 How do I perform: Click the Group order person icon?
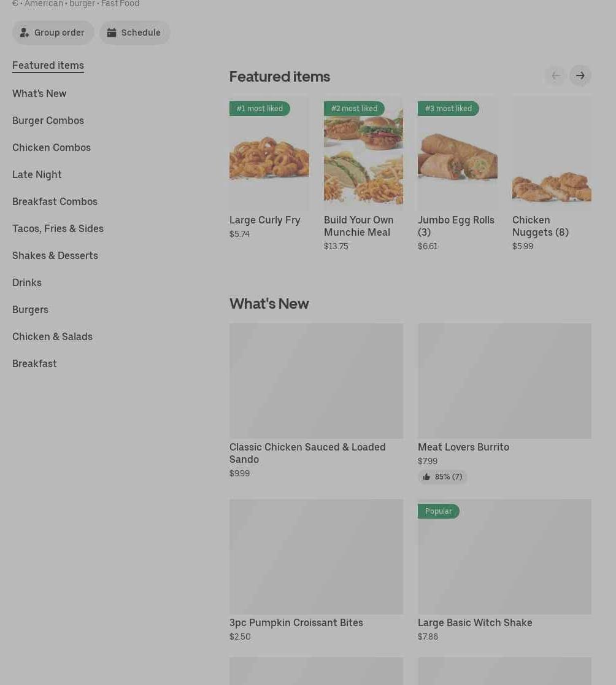tap(25, 33)
